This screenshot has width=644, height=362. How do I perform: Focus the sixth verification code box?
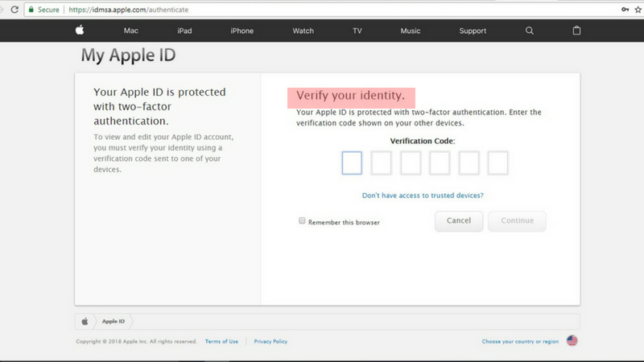(x=497, y=163)
